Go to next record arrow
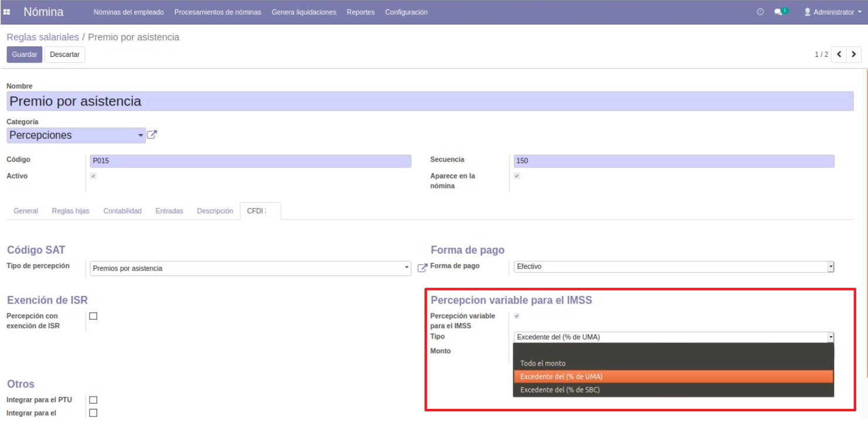 [x=854, y=54]
